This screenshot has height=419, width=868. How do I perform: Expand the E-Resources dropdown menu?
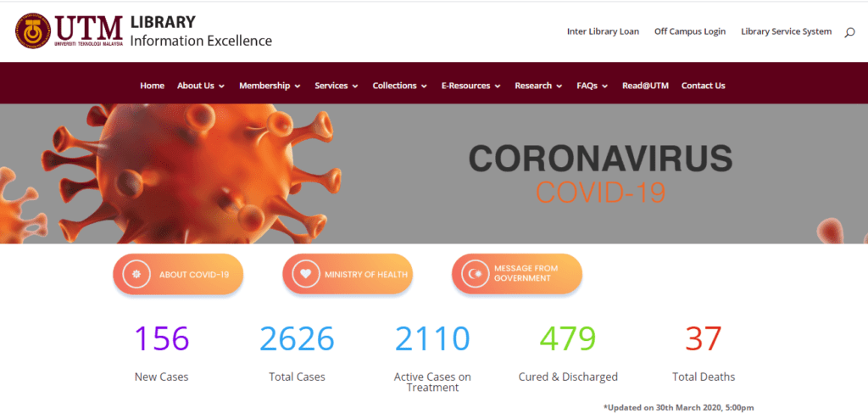coord(471,86)
